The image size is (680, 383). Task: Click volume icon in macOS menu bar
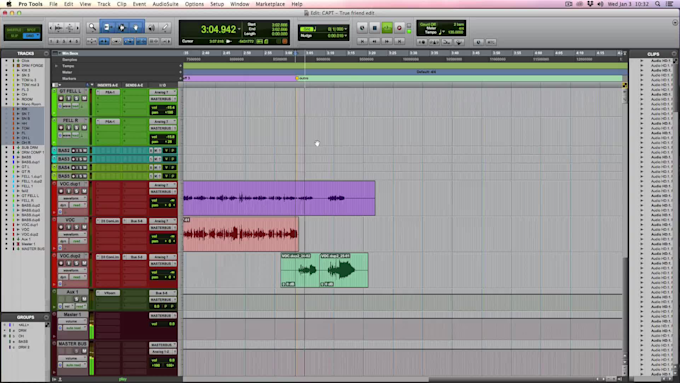pos(600,4)
